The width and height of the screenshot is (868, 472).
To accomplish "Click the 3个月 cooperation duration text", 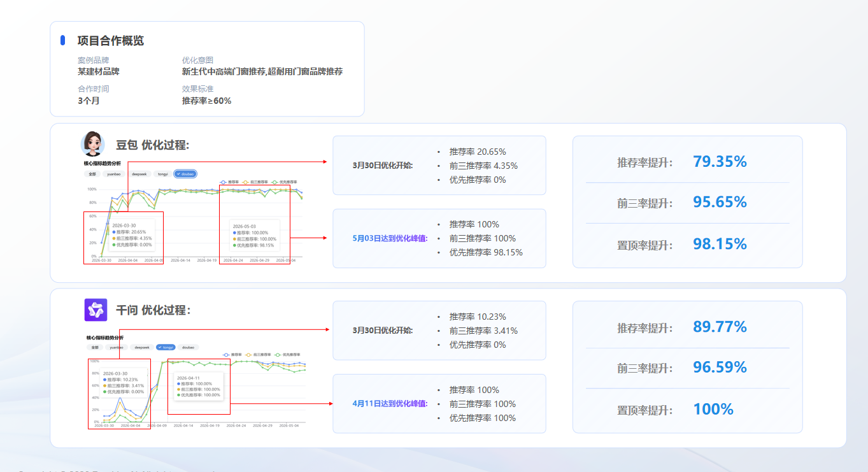I will (x=89, y=101).
